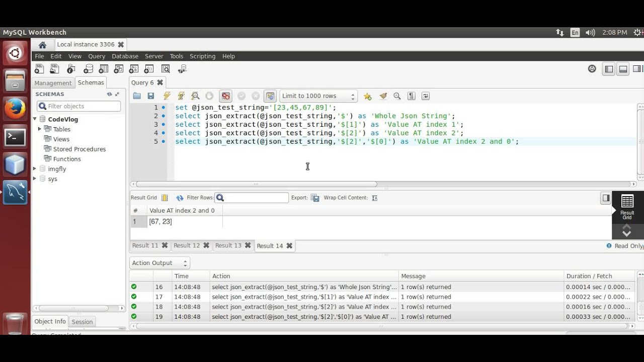Image resolution: width=644 pixels, height=362 pixels.
Task: Export recordset to file icon
Action: coord(315,198)
